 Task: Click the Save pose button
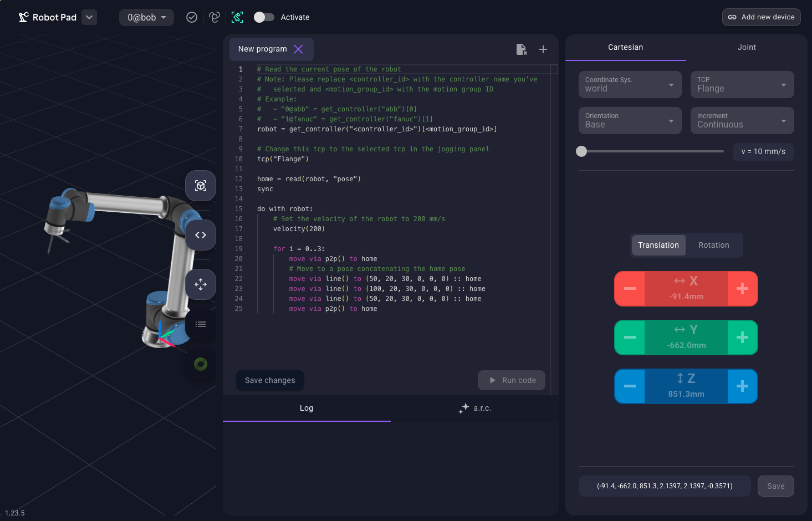pos(776,486)
